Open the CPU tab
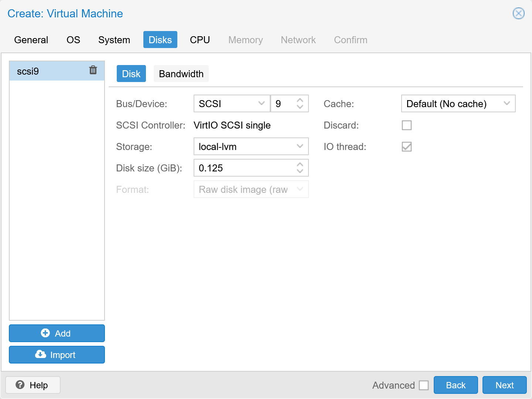This screenshot has height=399, width=532. tap(199, 40)
